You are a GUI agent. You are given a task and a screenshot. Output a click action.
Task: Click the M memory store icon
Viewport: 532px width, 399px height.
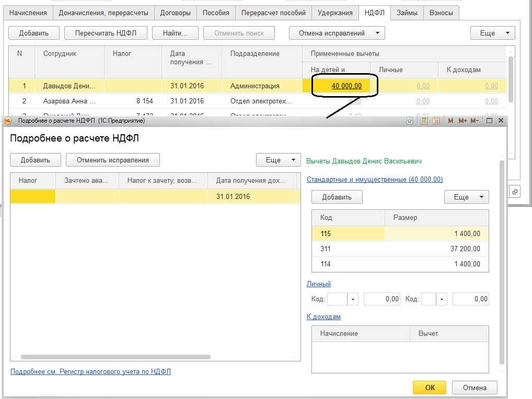450,121
